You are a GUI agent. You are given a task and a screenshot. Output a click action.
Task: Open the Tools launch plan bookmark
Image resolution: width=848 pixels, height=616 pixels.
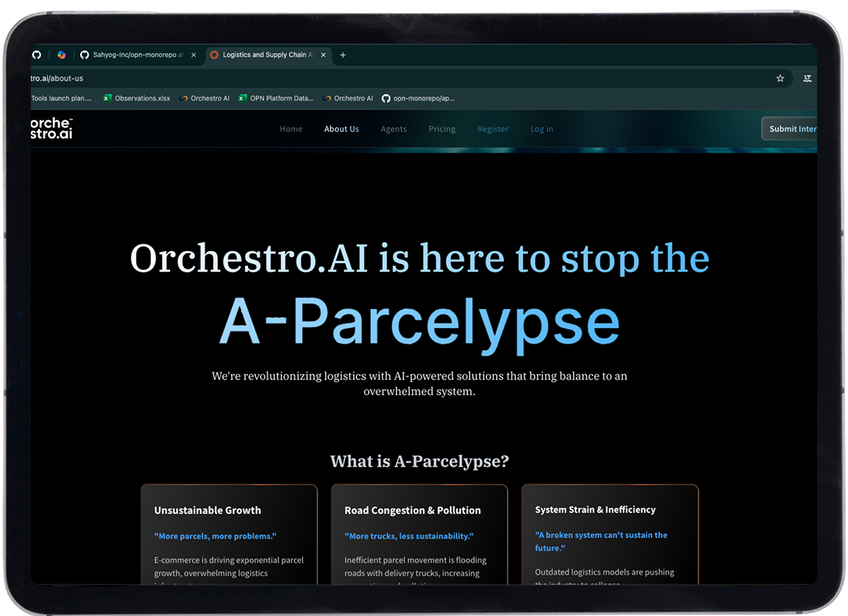click(61, 99)
